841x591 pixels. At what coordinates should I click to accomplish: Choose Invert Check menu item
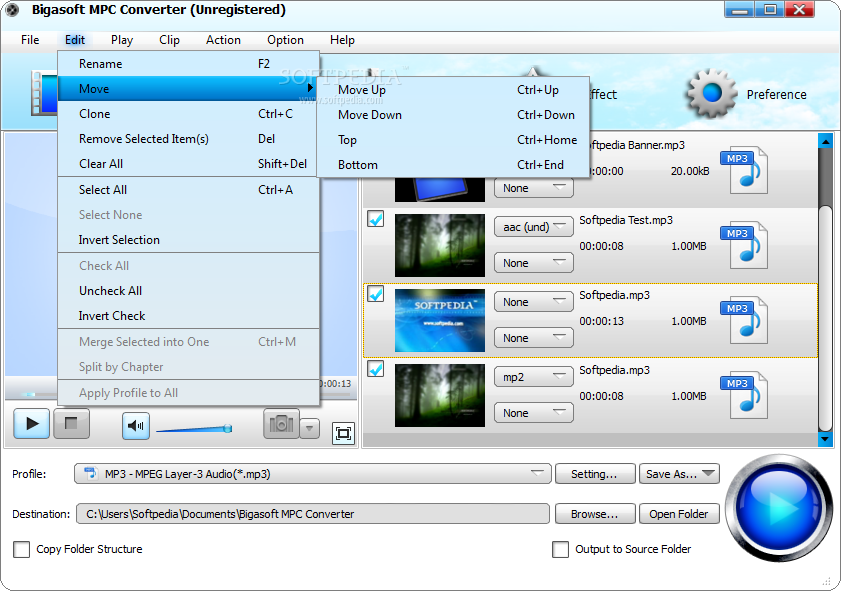click(188, 316)
